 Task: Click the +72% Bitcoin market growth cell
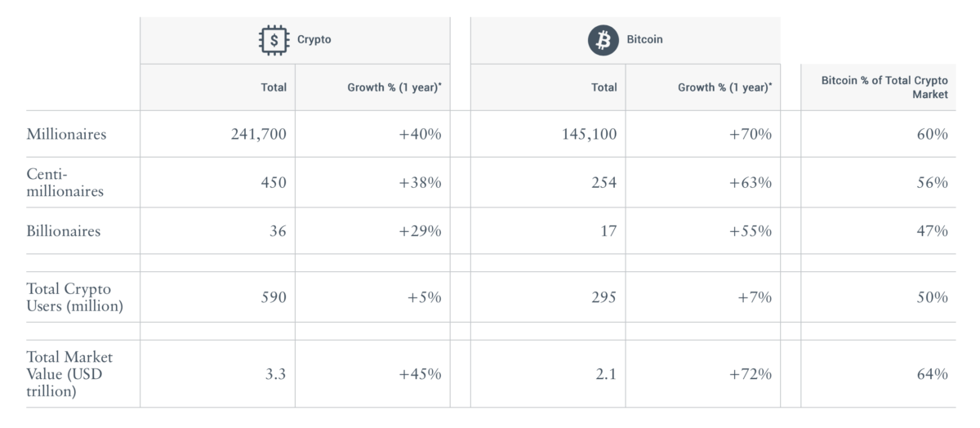pyautogui.click(x=750, y=374)
